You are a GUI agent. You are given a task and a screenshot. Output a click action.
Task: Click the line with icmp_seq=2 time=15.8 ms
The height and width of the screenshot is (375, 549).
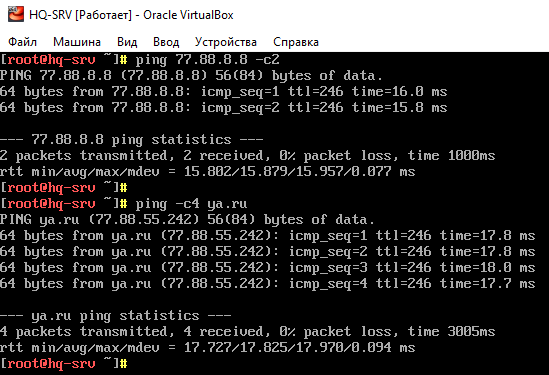coord(223,108)
